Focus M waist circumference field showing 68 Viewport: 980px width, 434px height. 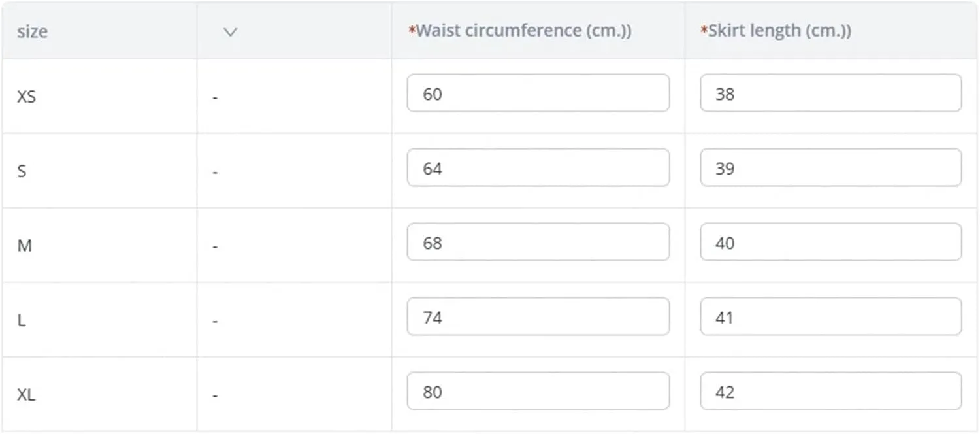click(538, 242)
